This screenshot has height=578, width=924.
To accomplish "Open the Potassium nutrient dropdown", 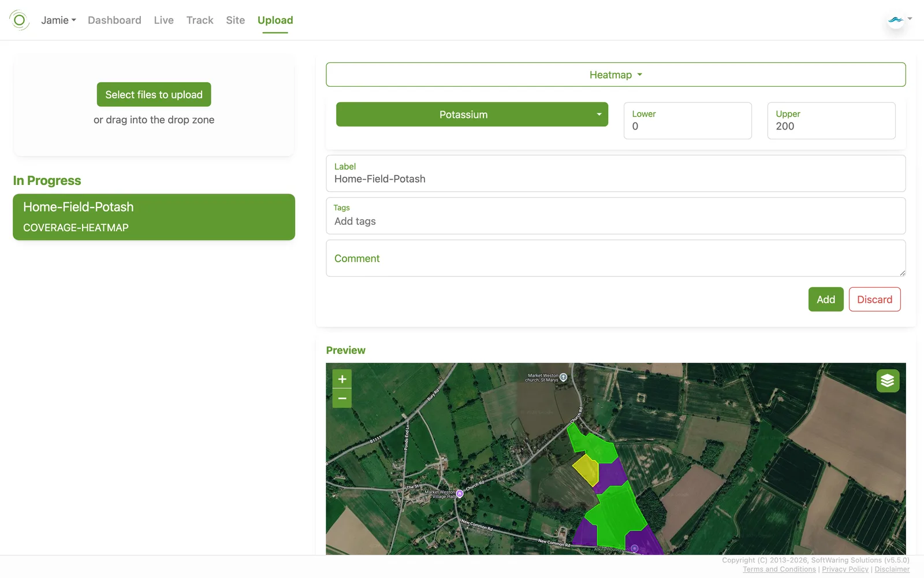I will coord(472,114).
